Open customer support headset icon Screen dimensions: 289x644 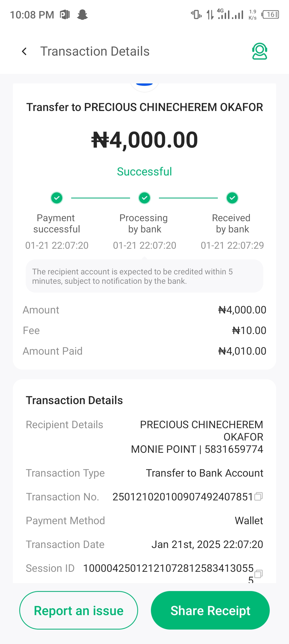pos(260,51)
